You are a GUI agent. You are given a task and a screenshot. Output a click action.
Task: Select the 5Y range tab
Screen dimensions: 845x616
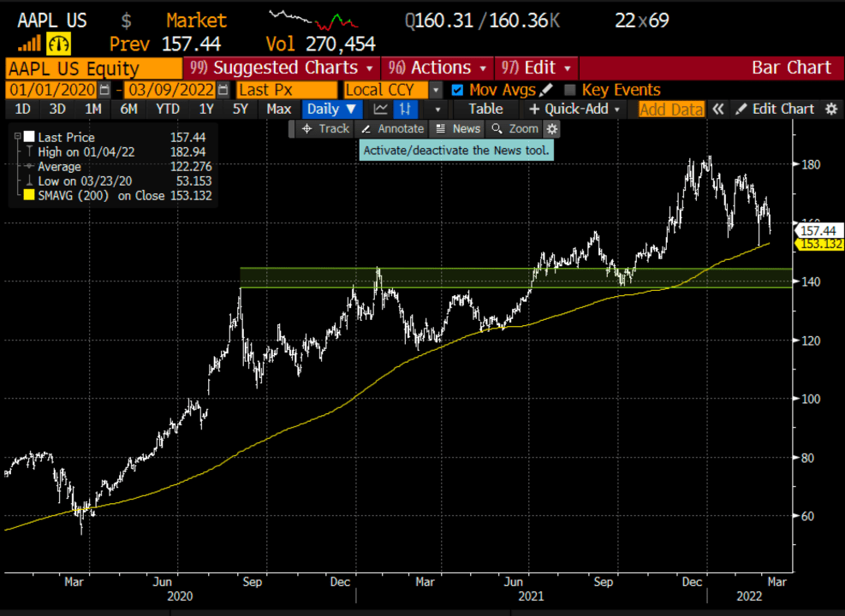point(241,110)
